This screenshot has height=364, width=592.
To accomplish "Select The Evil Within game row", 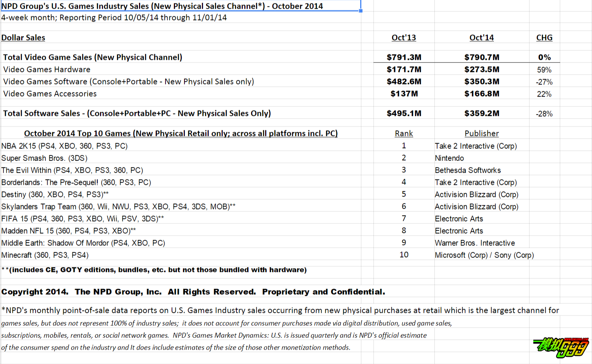I will pyautogui.click(x=72, y=170).
